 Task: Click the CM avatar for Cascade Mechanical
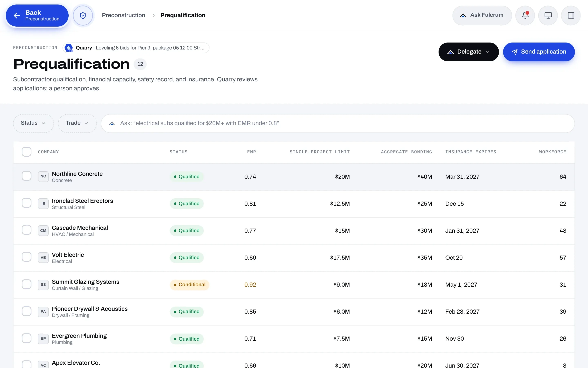[43, 230]
